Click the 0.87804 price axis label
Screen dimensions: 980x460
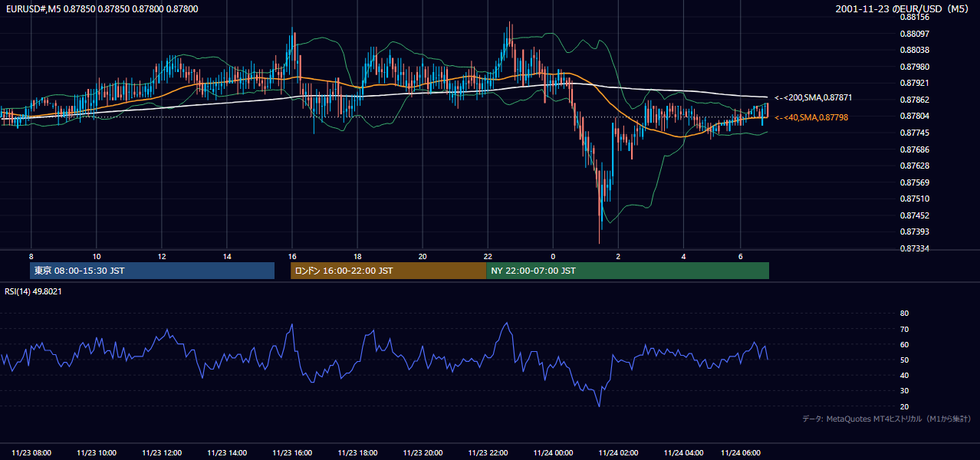click(914, 116)
